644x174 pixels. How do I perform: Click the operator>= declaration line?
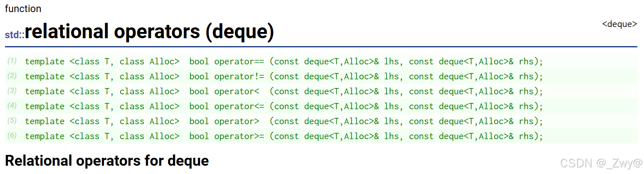click(284, 136)
